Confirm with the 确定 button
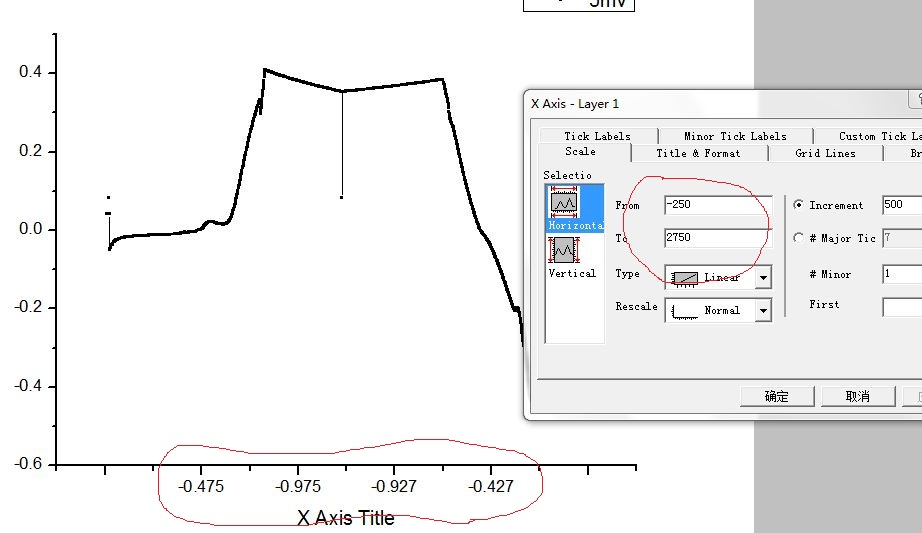The image size is (922, 533). [x=777, y=397]
